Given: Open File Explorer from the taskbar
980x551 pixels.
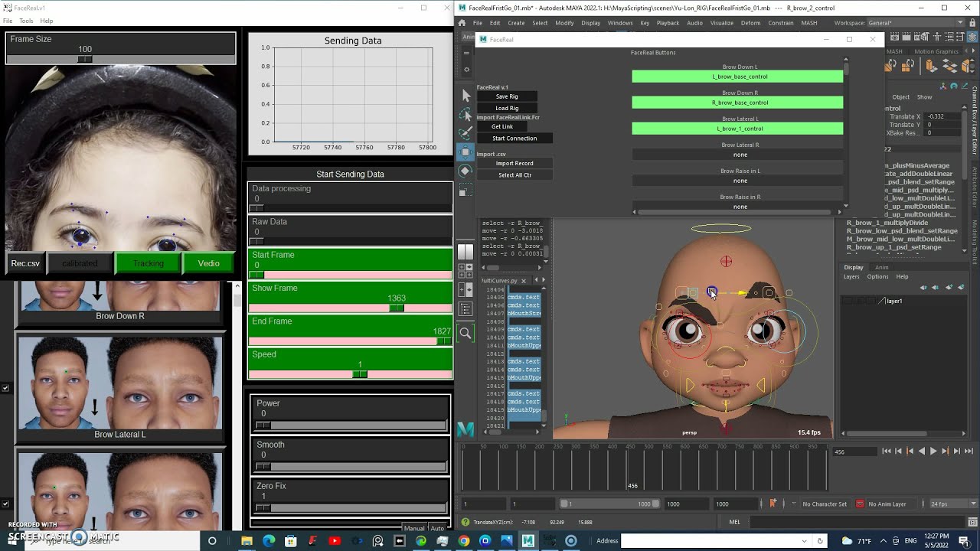Looking at the screenshot, I should 247,541.
